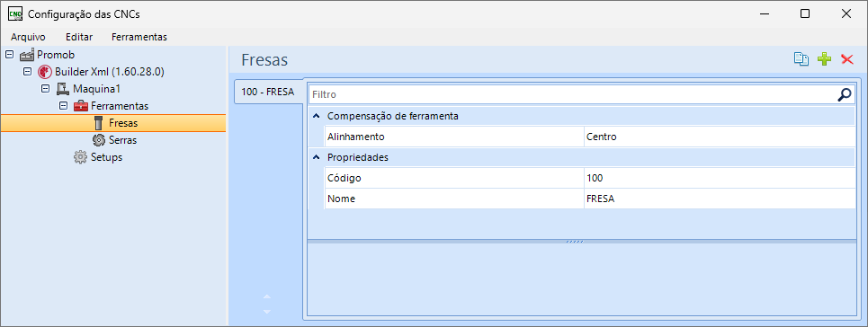
Task: Select the 100 - FRESA tab
Action: tap(268, 92)
